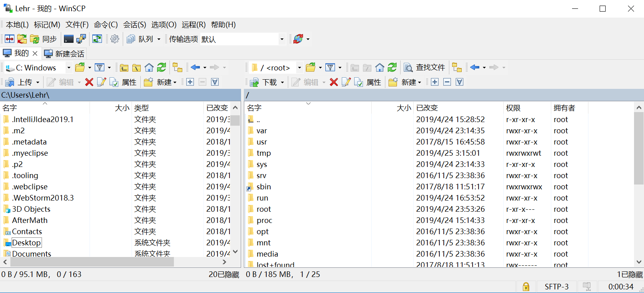This screenshot has height=293, width=644.
Task: Click the local panel red delete X icon
Action: [x=89, y=82]
